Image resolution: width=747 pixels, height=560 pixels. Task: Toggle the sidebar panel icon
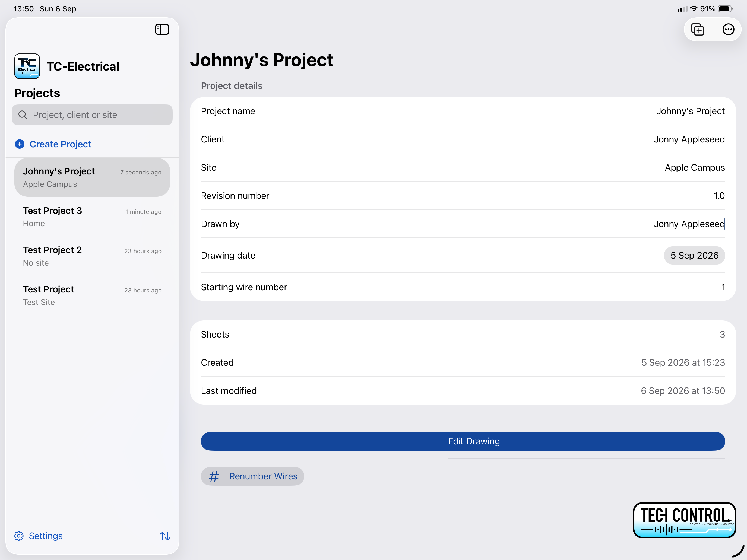pyautogui.click(x=162, y=29)
